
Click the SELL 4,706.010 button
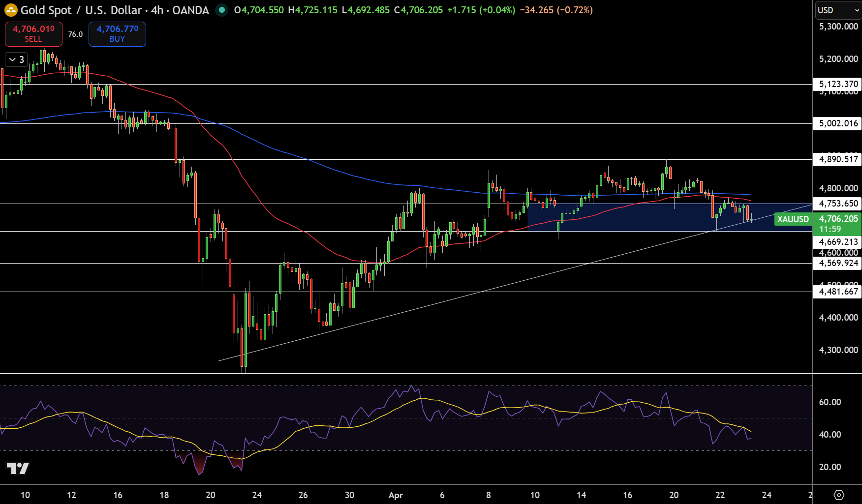(x=33, y=34)
